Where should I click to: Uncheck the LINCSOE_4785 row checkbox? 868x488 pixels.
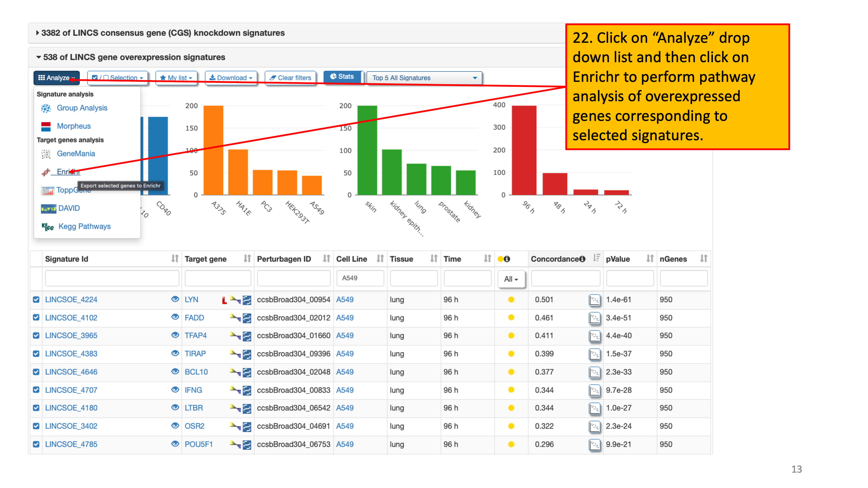36,444
